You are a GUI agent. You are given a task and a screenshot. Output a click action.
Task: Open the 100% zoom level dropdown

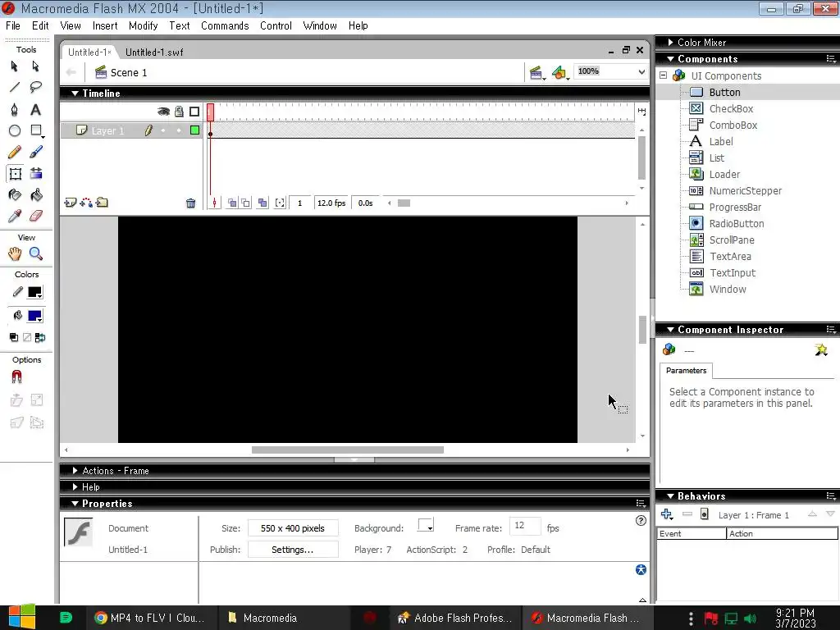point(641,71)
